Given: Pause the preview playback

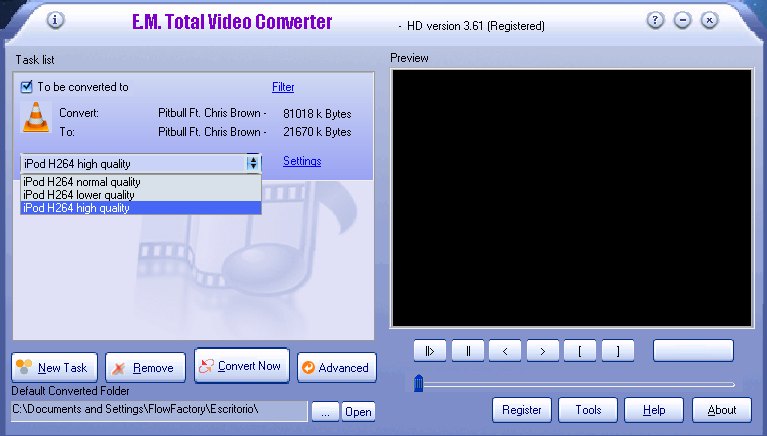Looking at the screenshot, I should point(468,351).
